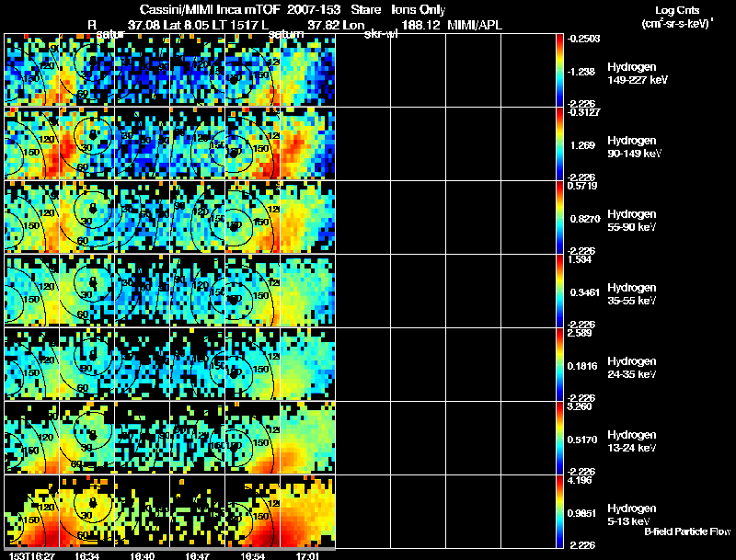Click the 'Stare' mode text
This screenshot has width=736, height=560.
[x=365, y=9]
